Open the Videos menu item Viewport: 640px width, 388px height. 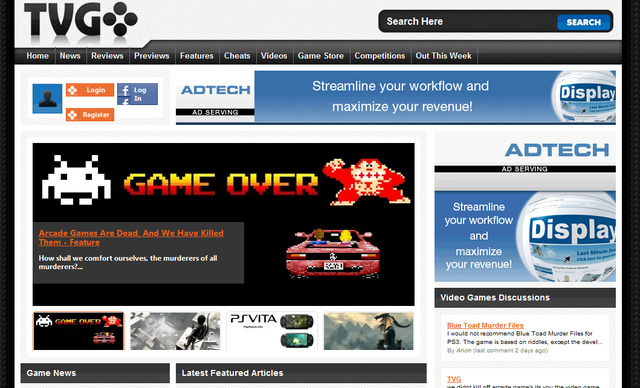pos(274,56)
